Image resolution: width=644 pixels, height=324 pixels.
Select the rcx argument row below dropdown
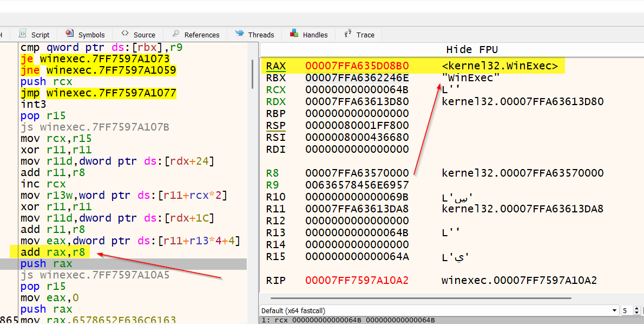point(346,320)
